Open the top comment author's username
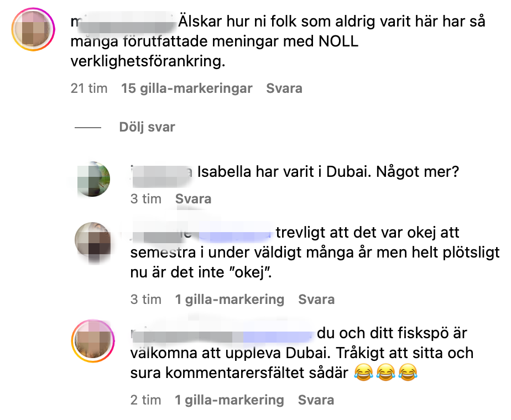511x420 pixels. 123,22
